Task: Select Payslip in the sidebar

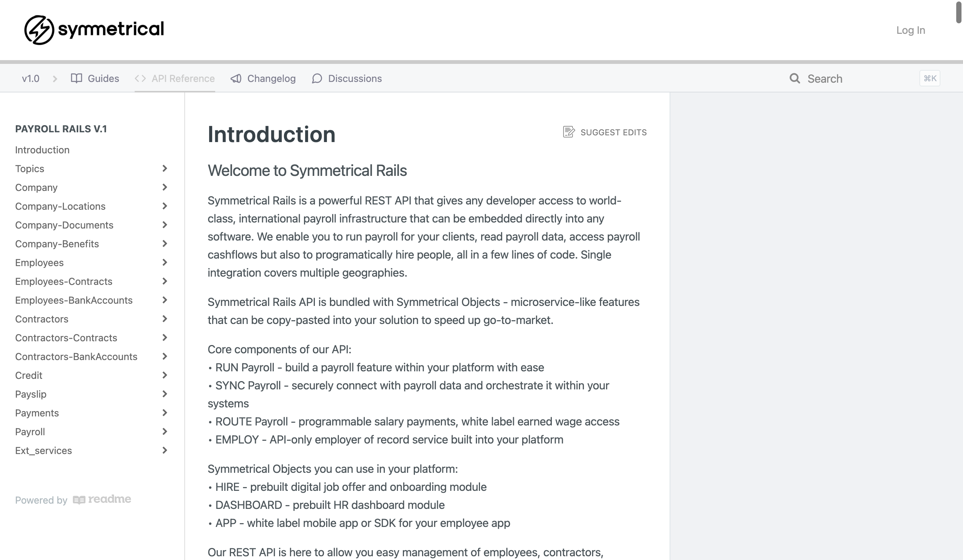Action: (30, 394)
